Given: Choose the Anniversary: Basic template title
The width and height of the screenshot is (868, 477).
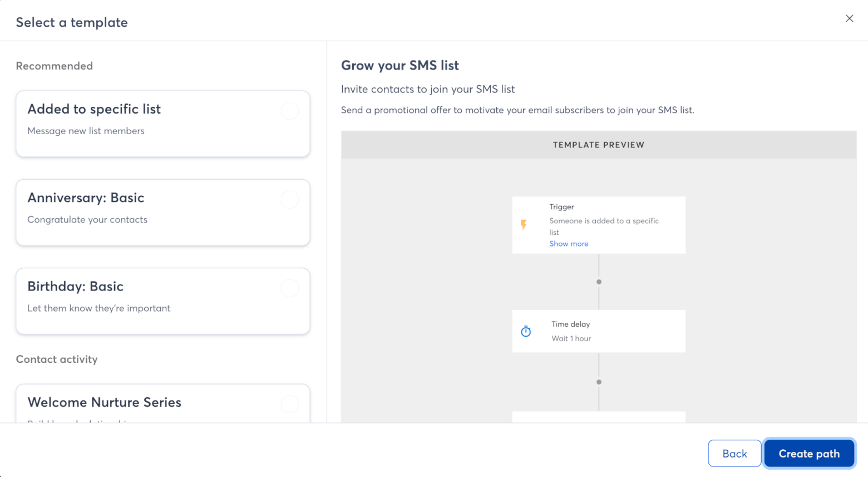Looking at the screenshot, I should pos(86,198).
